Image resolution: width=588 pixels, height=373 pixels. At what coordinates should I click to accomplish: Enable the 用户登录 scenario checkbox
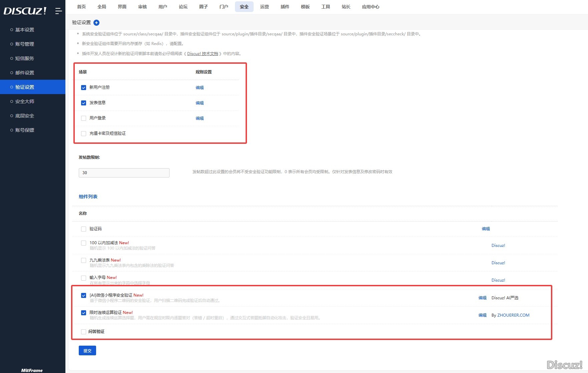click(84, 118)
